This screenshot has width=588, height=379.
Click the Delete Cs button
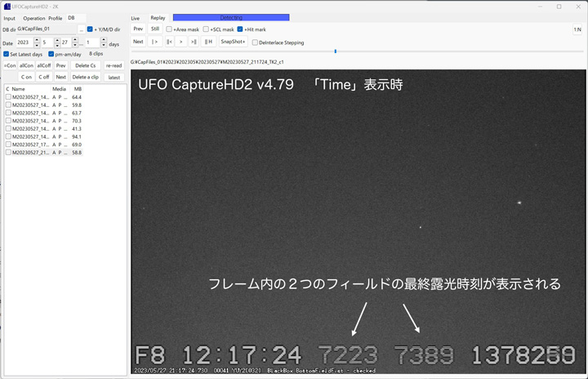(86, 65)
